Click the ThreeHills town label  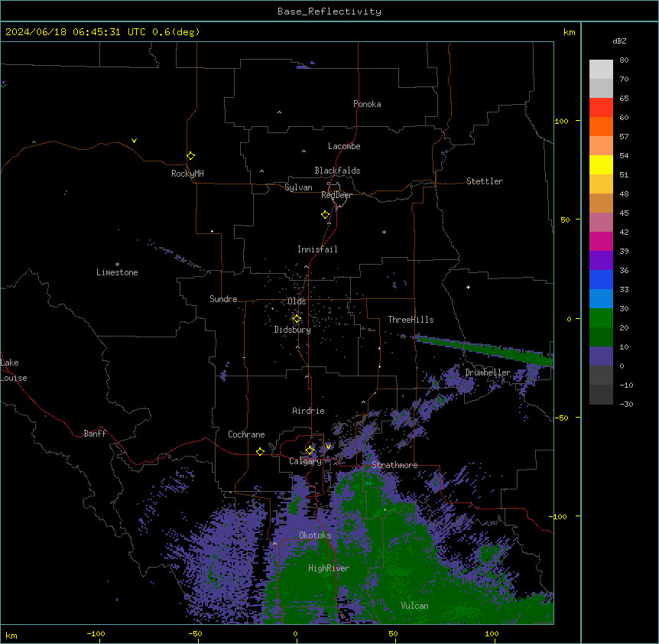pos(411,320)
